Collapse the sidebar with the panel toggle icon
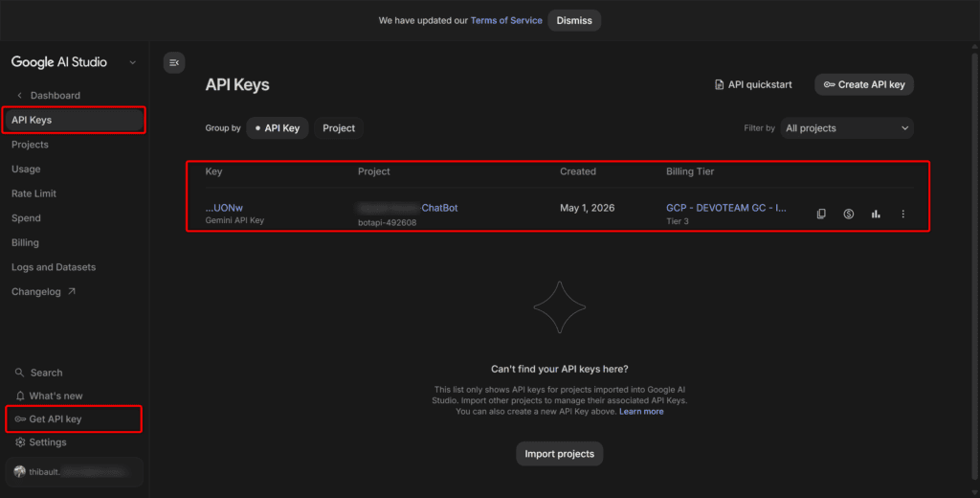Screen dimensions: 980x498 pyautogui.click(x=174, y=62)
